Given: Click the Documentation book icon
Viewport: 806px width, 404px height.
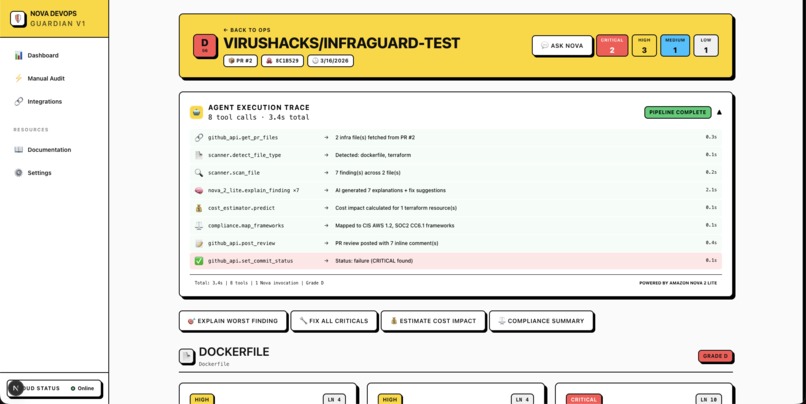Looking at the screenshot, I should [19, 150].
